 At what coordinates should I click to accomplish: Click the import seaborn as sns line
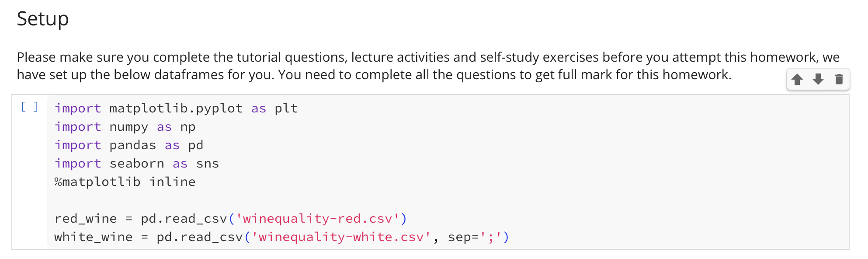coord(135,163)
